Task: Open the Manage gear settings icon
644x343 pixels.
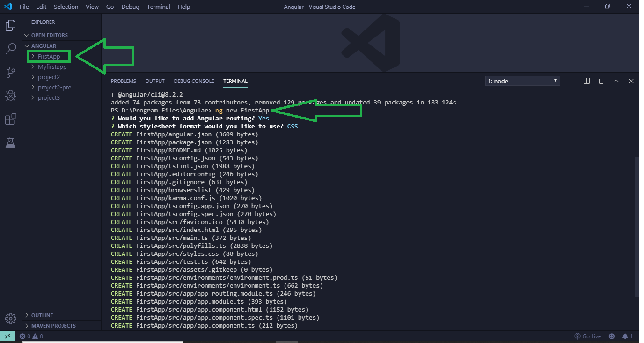Action: click(x=10, y=318)
